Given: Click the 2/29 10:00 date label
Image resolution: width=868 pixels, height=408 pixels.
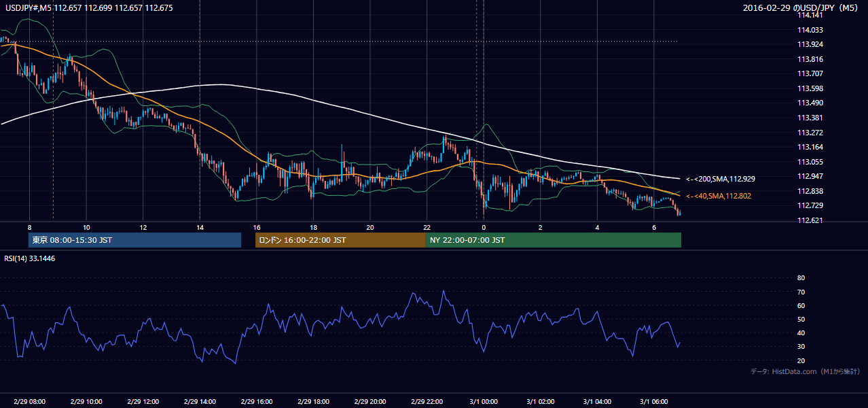Looking at the screenshot, I should click(x=86, y=402).
